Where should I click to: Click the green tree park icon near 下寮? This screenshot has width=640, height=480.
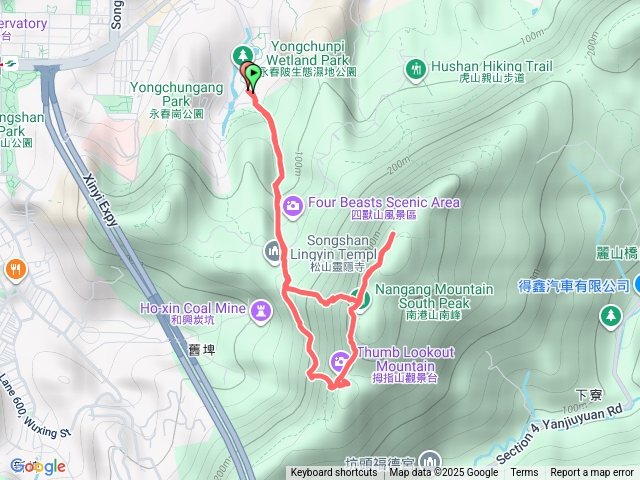[611, 316]
